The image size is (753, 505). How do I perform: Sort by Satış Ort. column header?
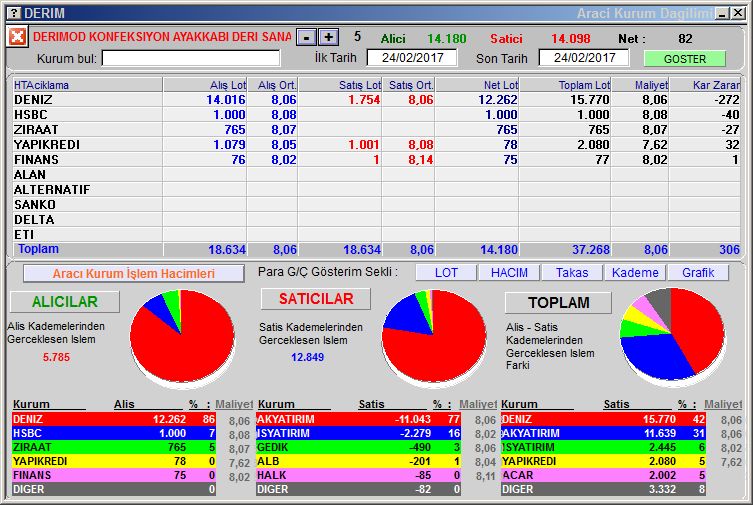click(408, 85)
